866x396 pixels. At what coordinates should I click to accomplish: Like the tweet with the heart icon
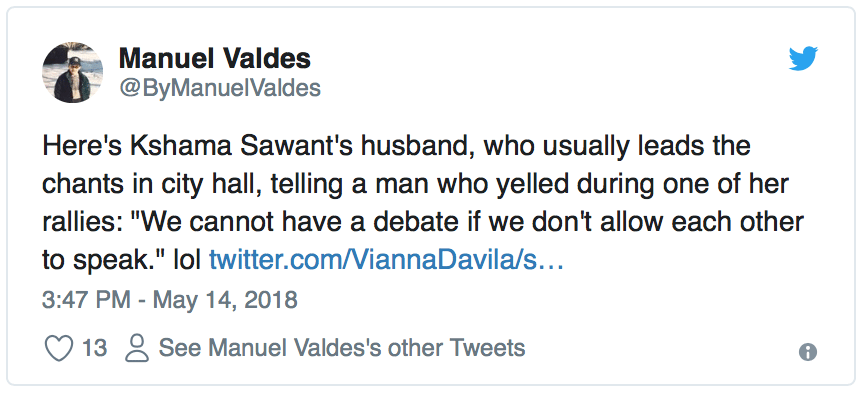[x=58, y=349]
